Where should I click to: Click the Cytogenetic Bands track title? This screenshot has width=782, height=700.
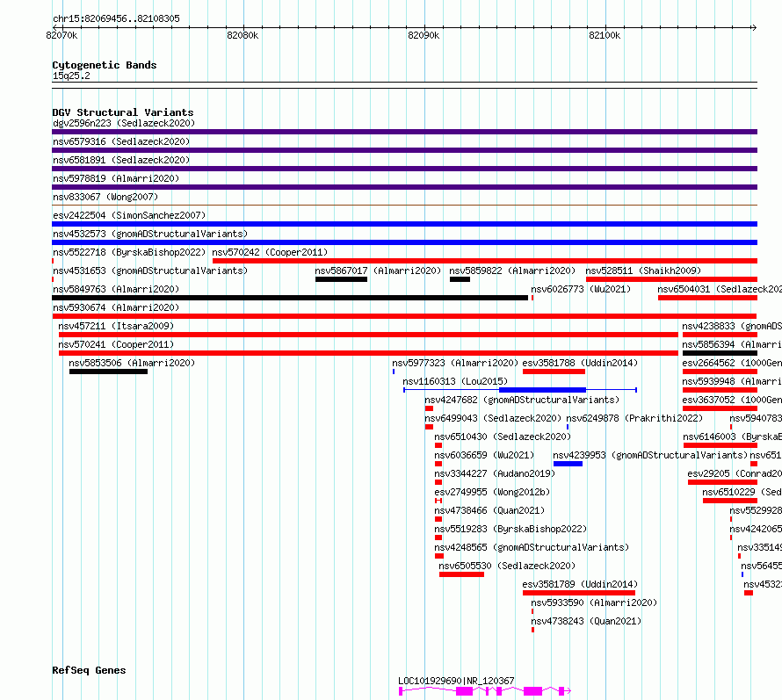tap(105, 65)
